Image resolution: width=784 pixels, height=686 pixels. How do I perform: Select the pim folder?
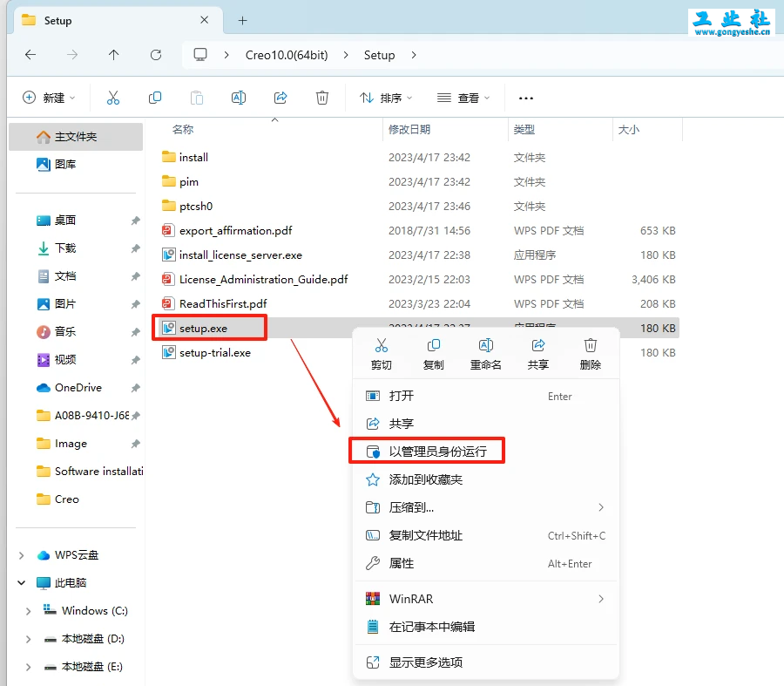click(180, 181)
